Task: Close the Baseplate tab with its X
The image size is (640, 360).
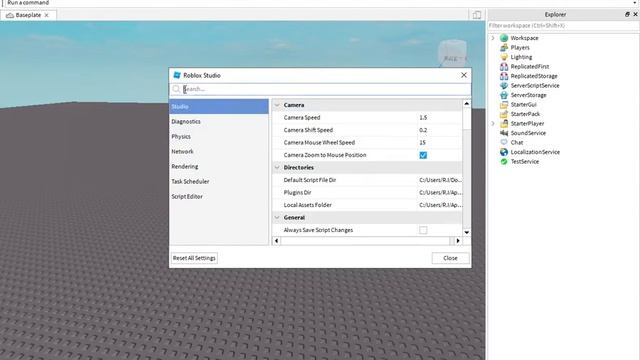Action: 47,15
